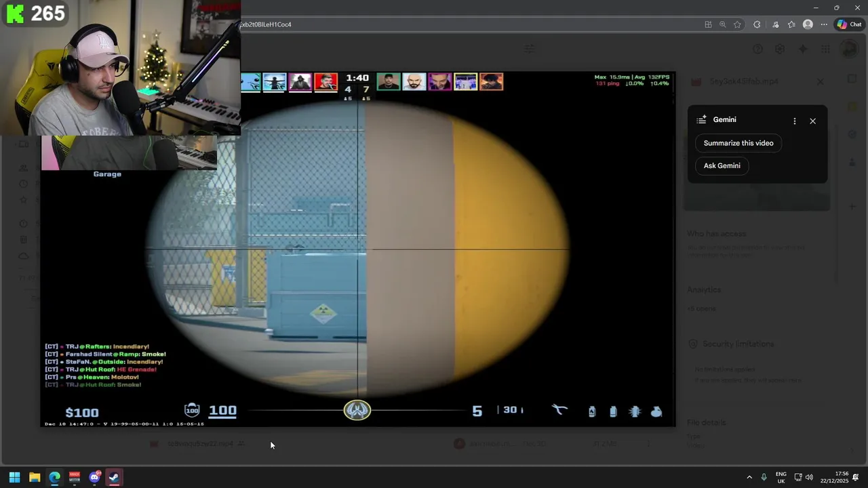
Task: Click search filter options icon in Drive
Action: [x=530, y=49]
